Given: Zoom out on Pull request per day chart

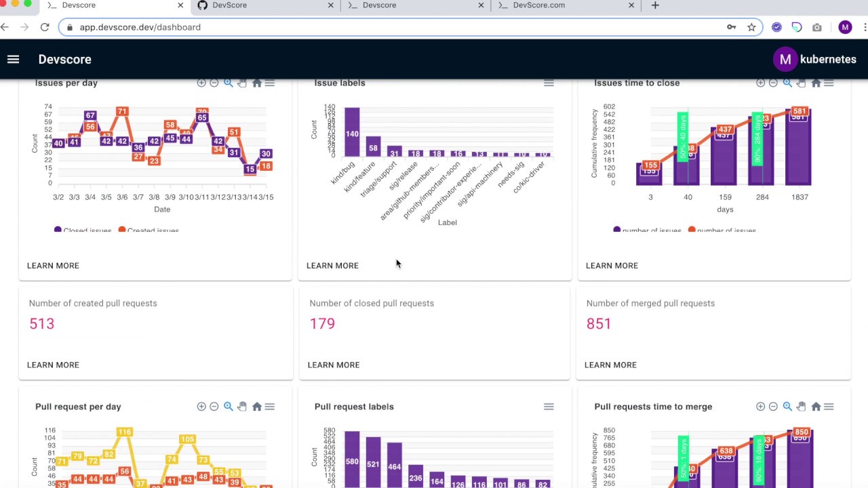Looking at the screenshot, I should coord(214,407).
